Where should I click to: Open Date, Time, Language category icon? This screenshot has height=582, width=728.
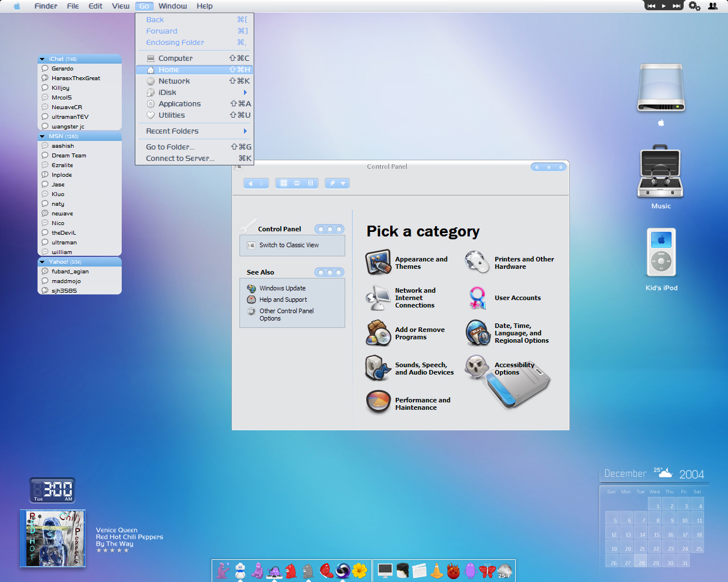pos(478,333)
